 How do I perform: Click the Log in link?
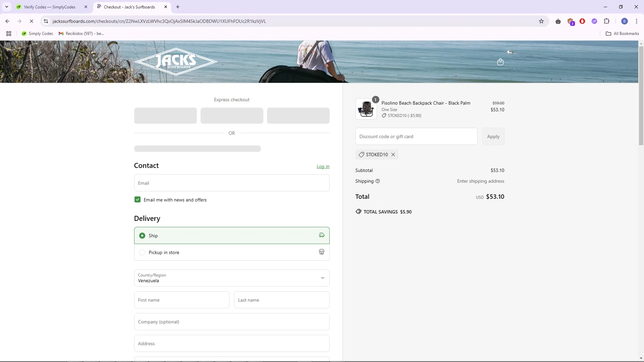click(x=323, y=166)
